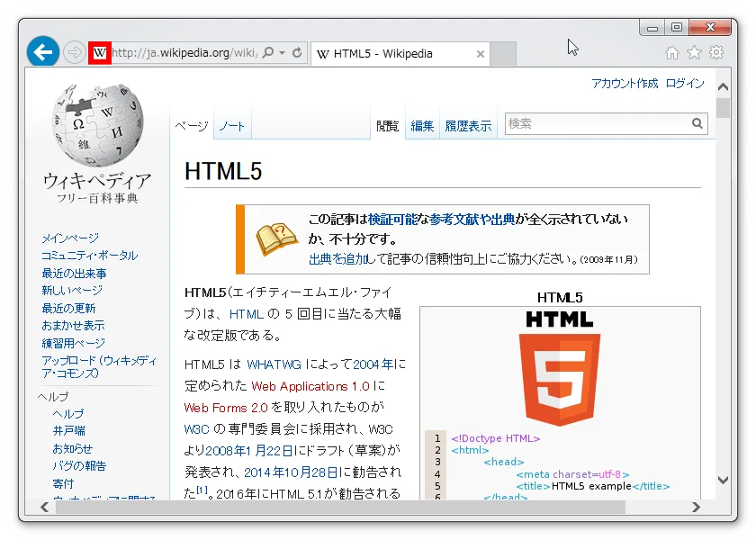The height and width of the screenshot is (540, 756).
Task: Open the 編集 tab
Action: pyautogui.click(x=422, y=126)
